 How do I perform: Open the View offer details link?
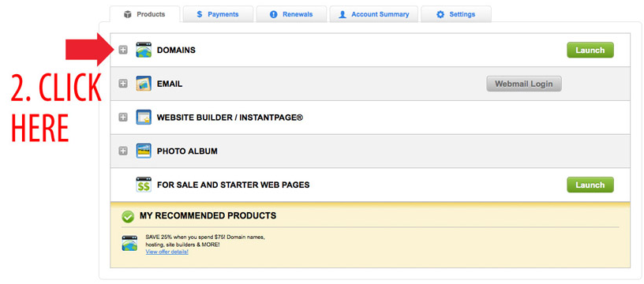tap(167, 252)
